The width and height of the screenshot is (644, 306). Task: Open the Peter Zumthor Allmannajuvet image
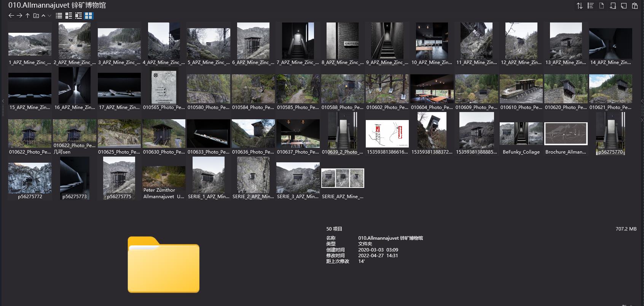point(164,178)
